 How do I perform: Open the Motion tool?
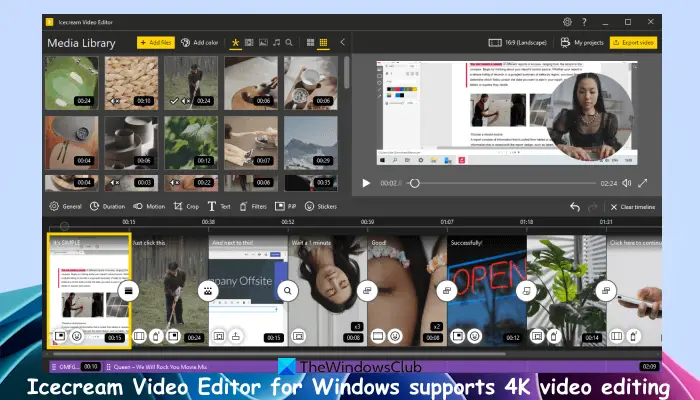point(149,206)
